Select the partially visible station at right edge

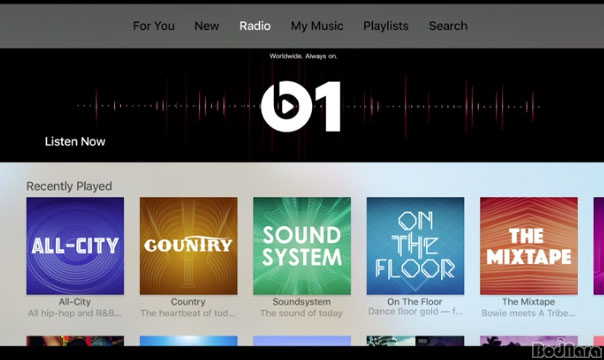pos(599,246)
